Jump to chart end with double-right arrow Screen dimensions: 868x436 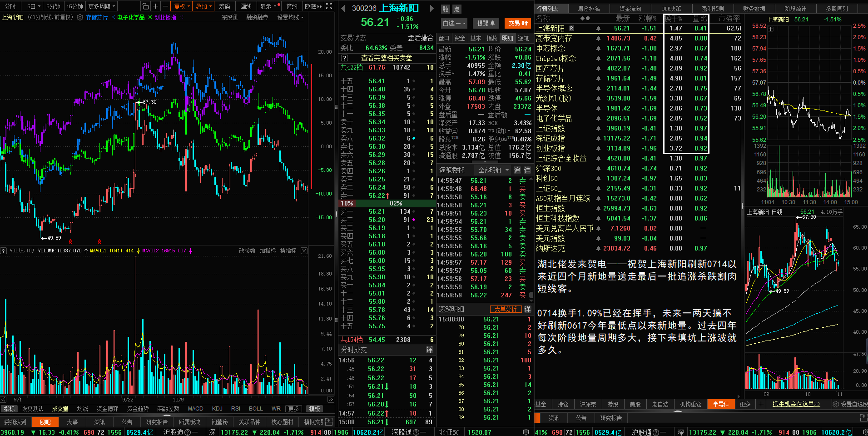pos(330,400)
